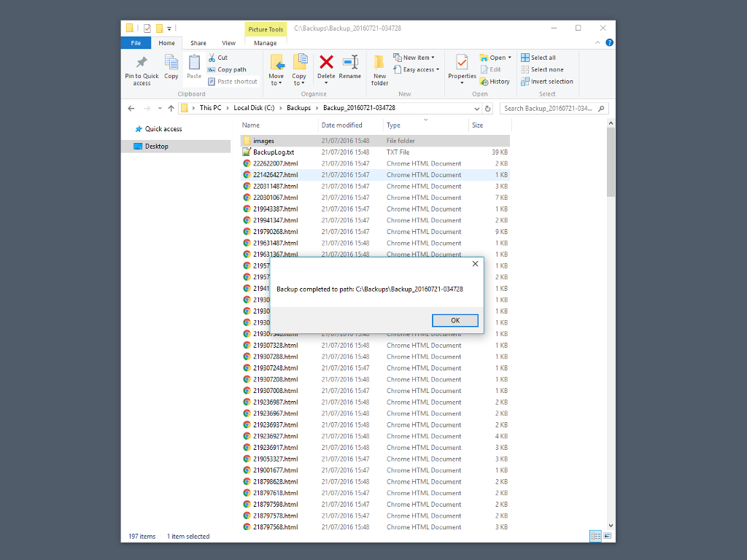Click the Delete icon in the ribbon
This screenshot has height=560, width=747.
[326, 64]
